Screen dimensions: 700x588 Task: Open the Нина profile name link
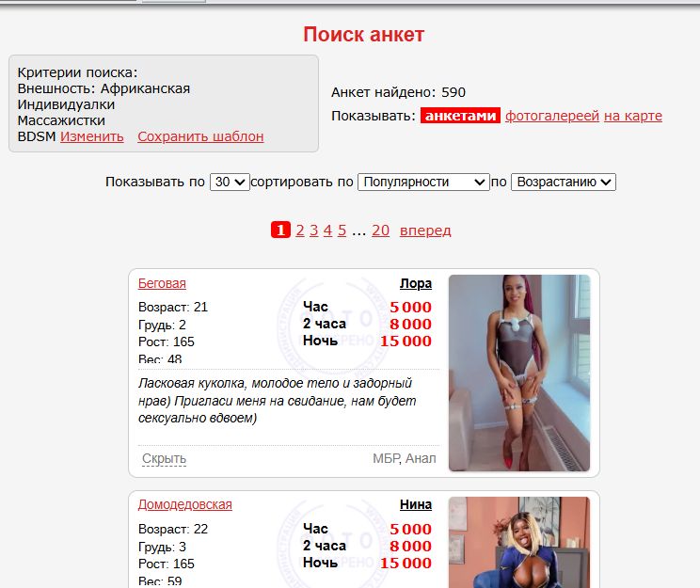click(416, 504)
